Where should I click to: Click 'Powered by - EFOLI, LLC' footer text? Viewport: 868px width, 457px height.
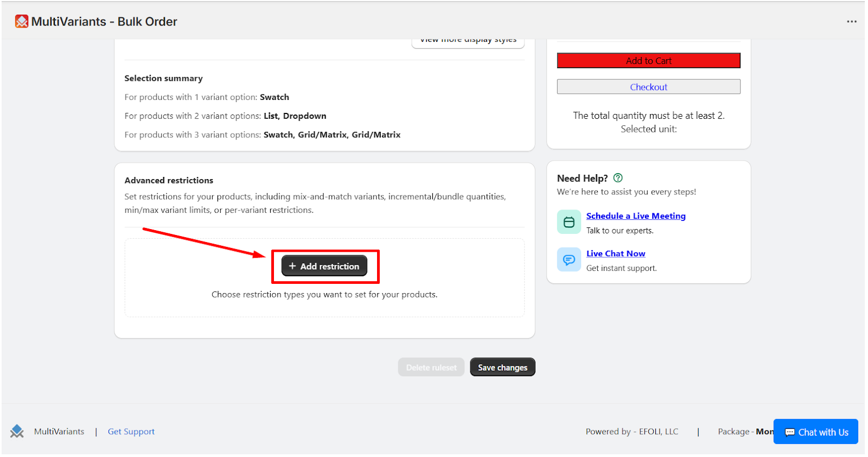632,431
